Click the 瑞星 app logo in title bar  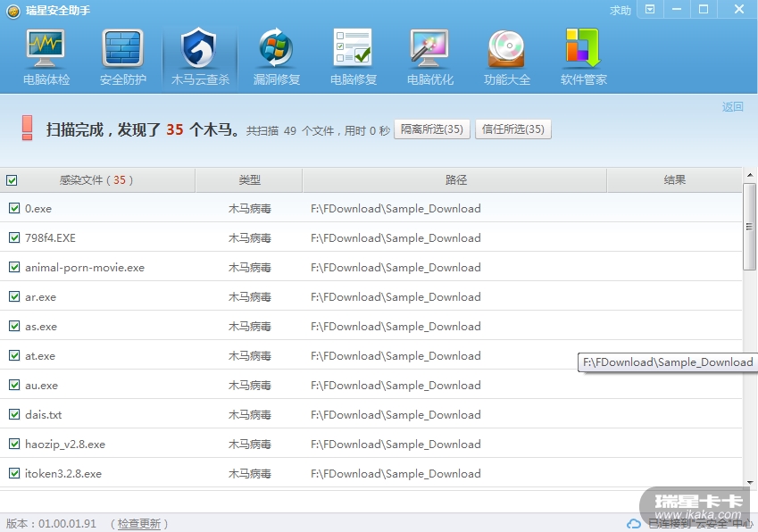pyautogui.click(x=13, y=11)
